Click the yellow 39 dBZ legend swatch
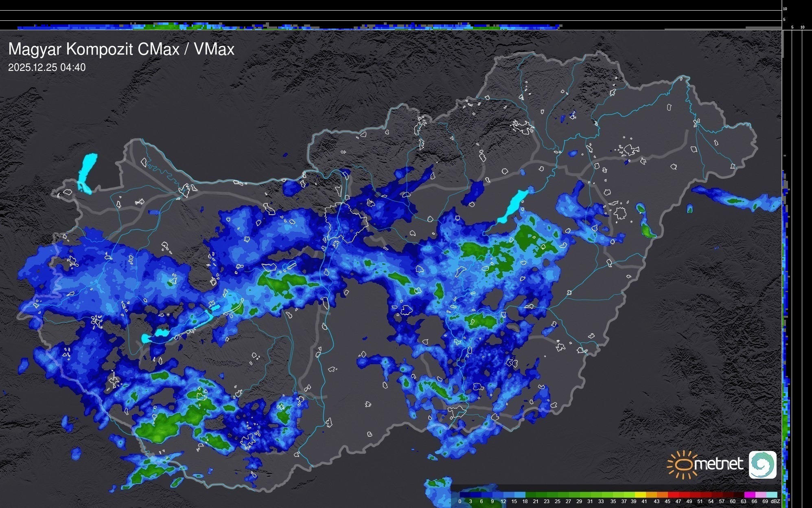The width and height of the screenshot is (812, 508). (x=640, y=495)
